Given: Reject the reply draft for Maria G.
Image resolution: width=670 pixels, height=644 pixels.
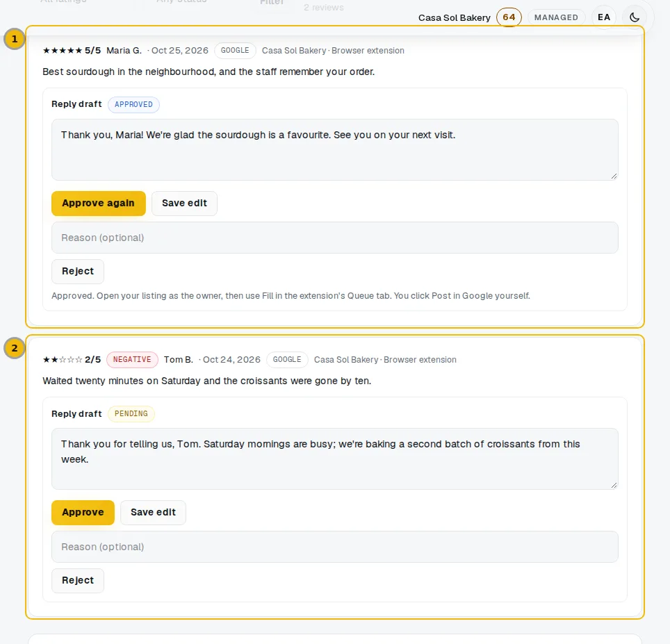Looking at the screenshot, I should point(77,271).
